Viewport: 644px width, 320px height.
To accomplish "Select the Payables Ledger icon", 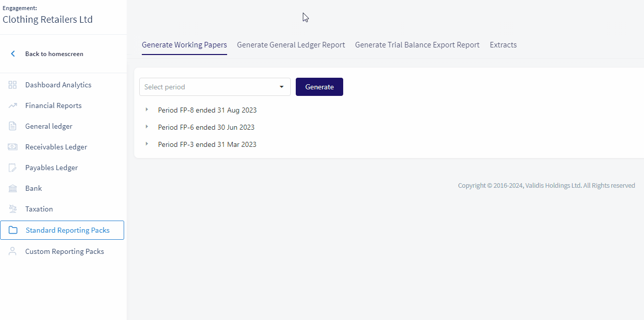I will (12, 167).
